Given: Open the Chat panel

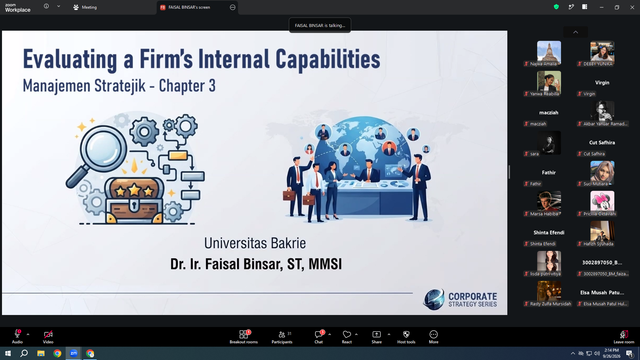Looking at the screenshot, I should [x=319, y=336].
